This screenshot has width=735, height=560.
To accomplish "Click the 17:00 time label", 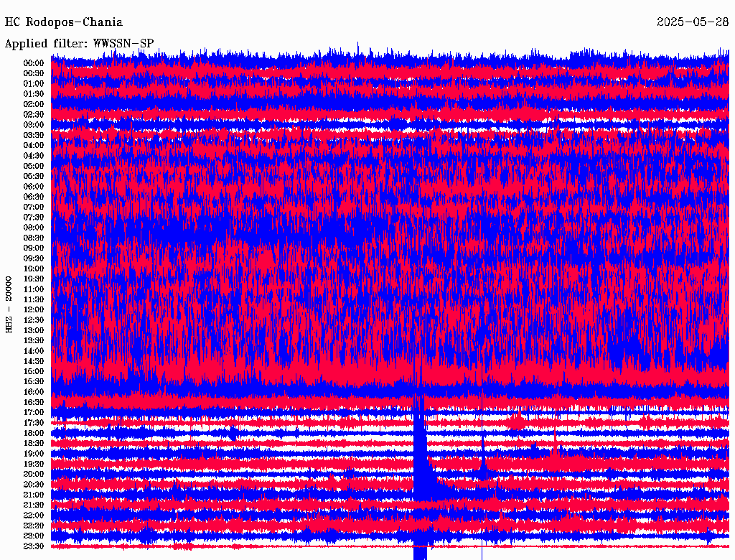I will pos(34,412).
